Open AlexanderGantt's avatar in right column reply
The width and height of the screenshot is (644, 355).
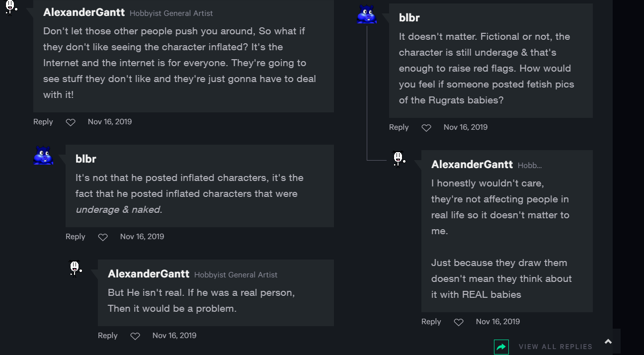[398, 159]
